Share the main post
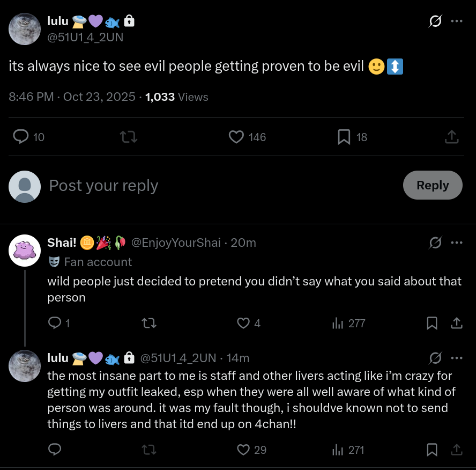The image size is (476, 470). click(451, 137)
